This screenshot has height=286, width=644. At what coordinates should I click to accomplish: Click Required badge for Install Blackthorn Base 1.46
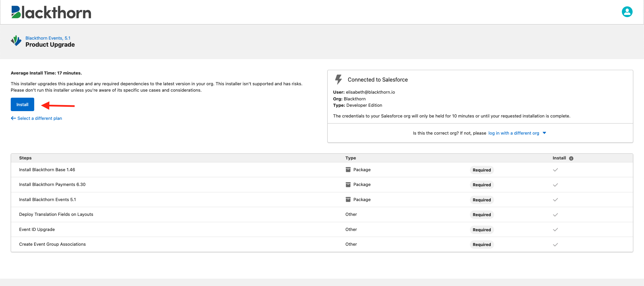pyautogui.click(x=482, y=170)
